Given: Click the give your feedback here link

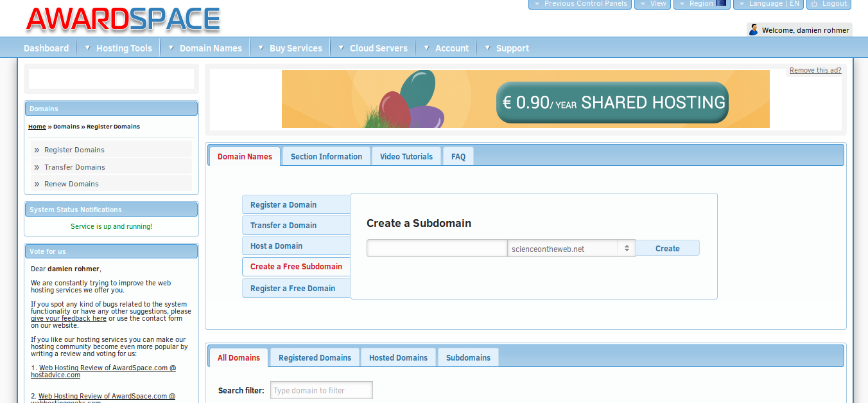Looking at the screenshot, I should pyautogui.click(x=69, y=318).
